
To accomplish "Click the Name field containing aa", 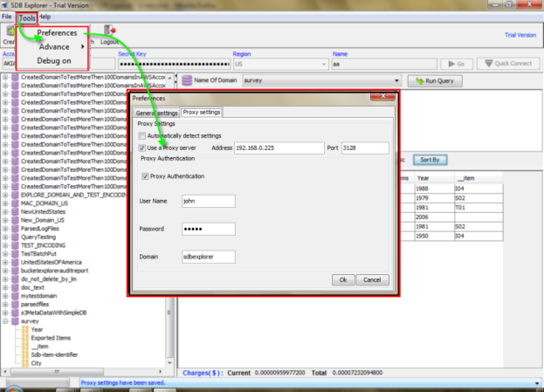I will tap(384, 65).
